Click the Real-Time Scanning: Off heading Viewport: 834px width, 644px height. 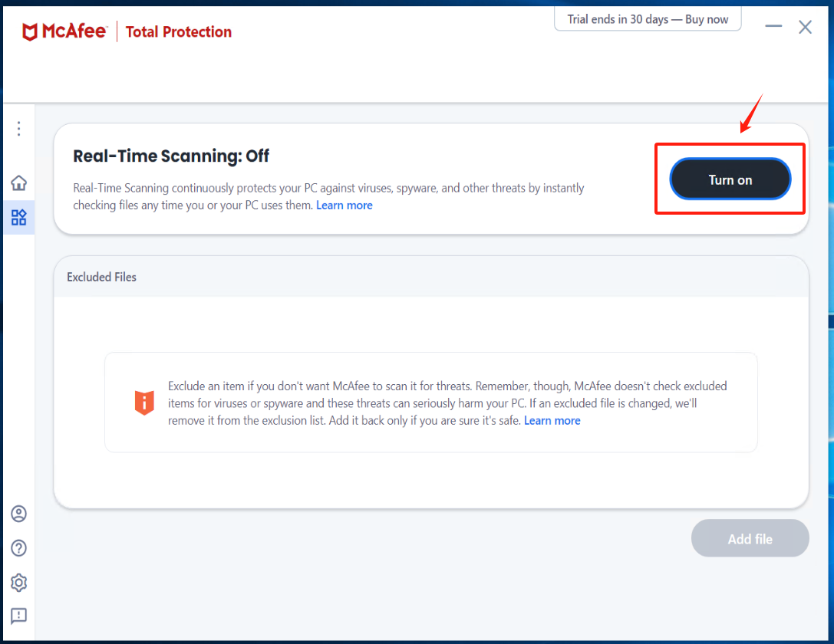pos(171,156)
